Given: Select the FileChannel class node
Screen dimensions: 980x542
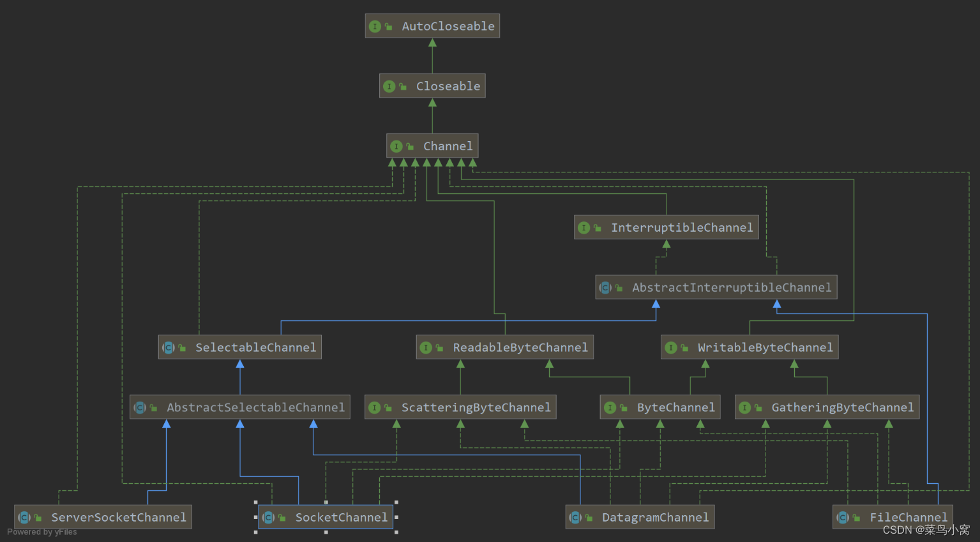Looking at the screenshot, I should [893, 517].
